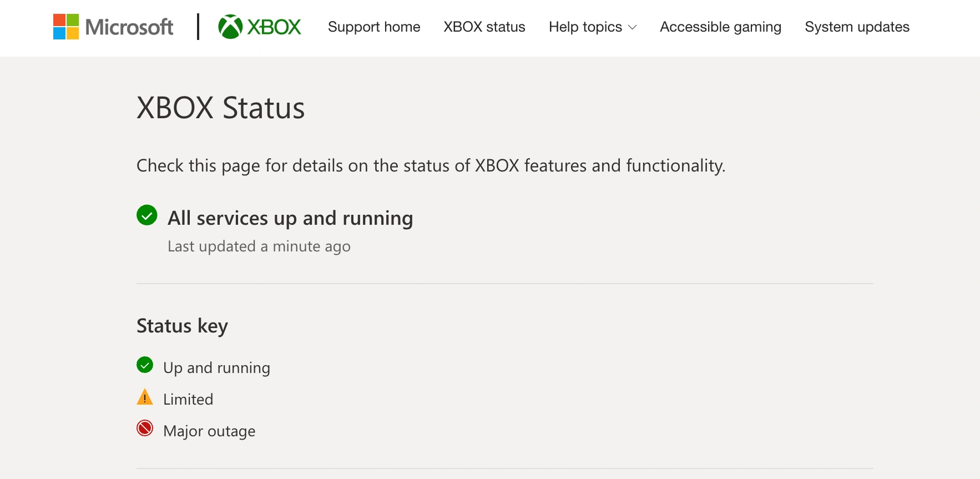Click the Status key heading
This screenshot has width=980, height=479.
tap(183, 326)
